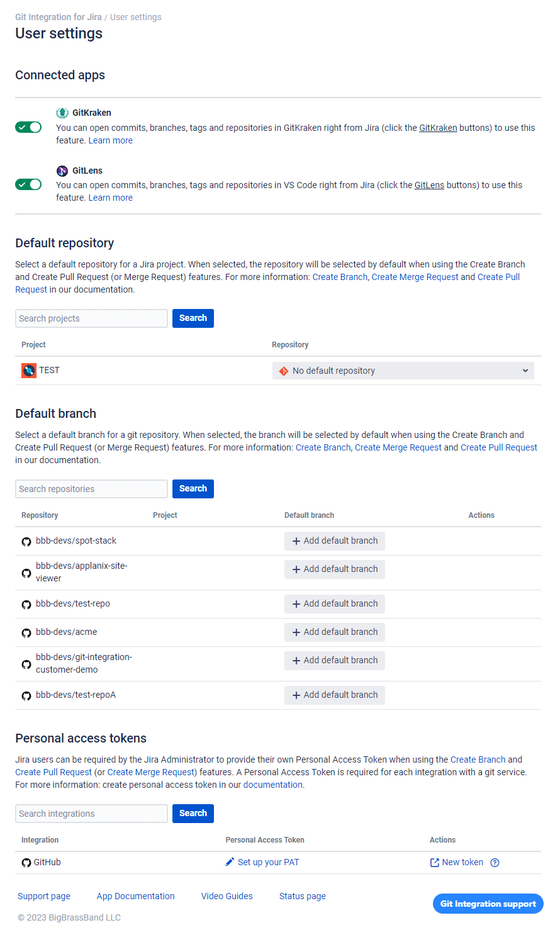Open the Video Guides footer link
This screenshot has height=925, width=560.
tap(227, 896)
